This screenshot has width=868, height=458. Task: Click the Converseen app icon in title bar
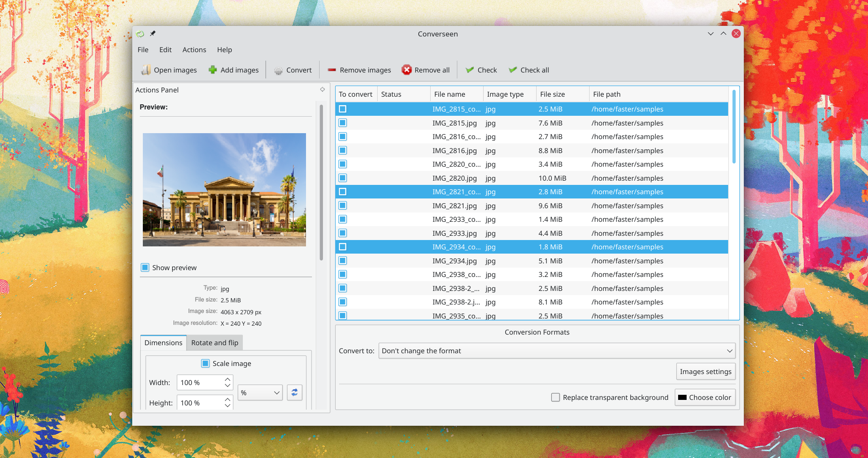point(140,34)
